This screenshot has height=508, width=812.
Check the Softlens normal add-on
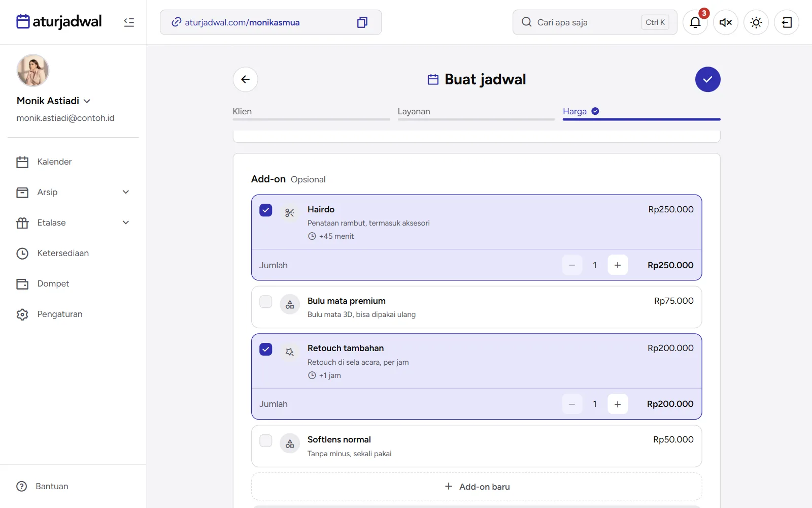266,440
